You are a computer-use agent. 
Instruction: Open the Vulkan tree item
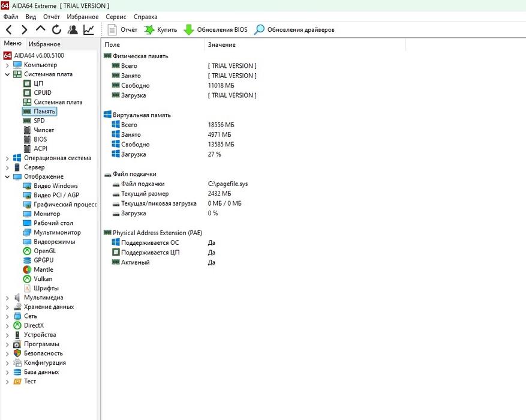tap(38, 279)
